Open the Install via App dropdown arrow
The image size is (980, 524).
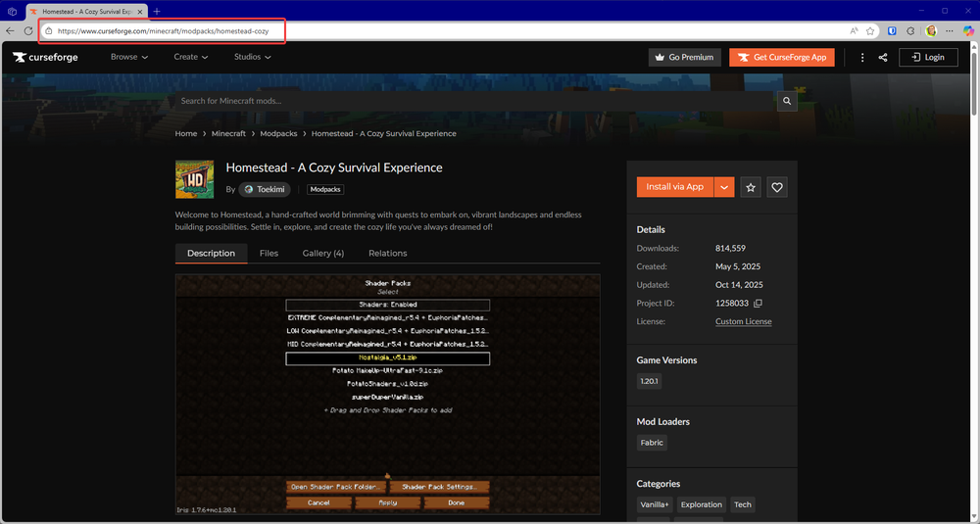pyautogui.click(x=724, y=187)
